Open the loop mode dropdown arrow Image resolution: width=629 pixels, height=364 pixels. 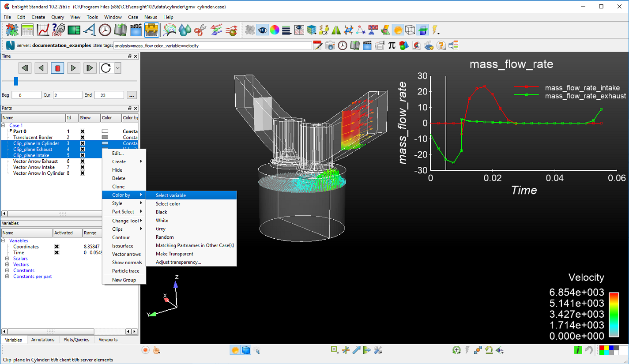[117, 68]
